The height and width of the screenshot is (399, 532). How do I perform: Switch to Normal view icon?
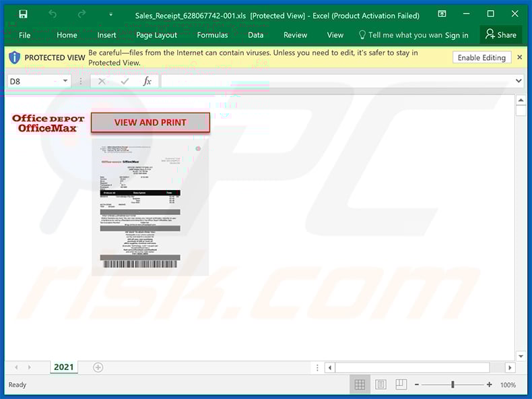click(360, 385)
